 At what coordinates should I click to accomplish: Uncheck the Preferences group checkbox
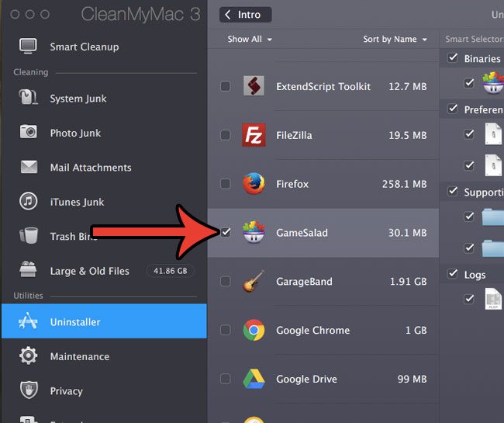[x=453, y=109]
